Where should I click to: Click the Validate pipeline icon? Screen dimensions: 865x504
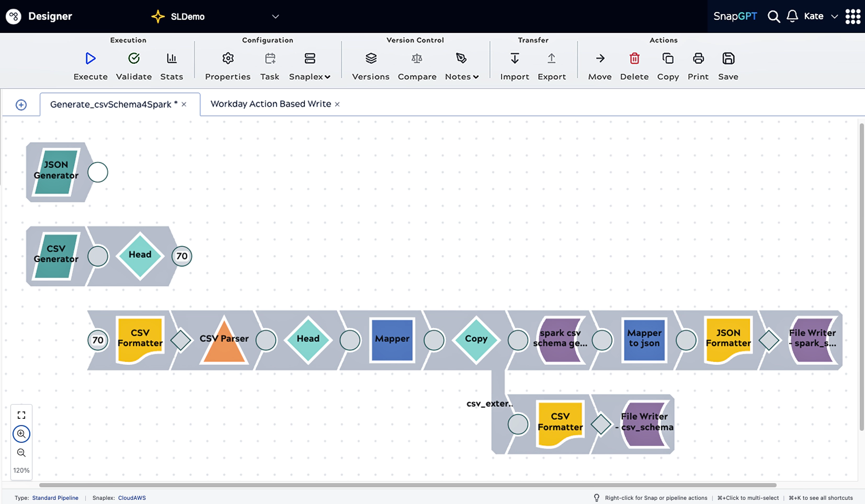[134, 58]
